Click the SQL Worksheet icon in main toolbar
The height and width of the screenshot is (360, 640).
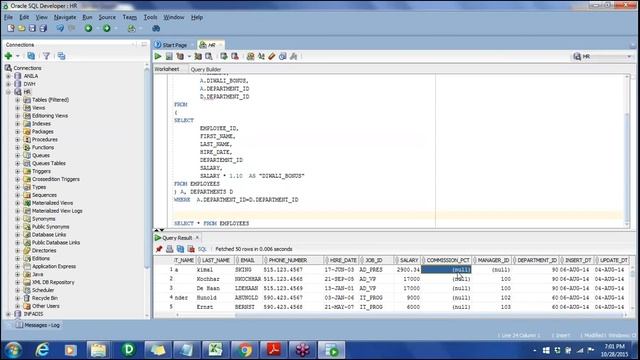(131, 28)
